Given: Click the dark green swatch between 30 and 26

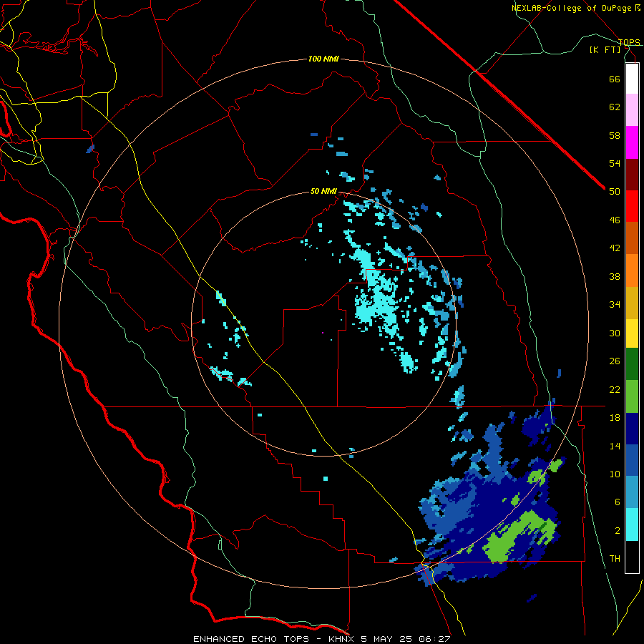Looking at the screenshot, I should [632, 364].
